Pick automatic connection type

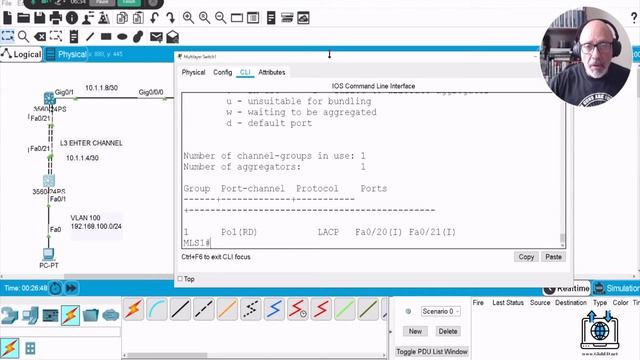point(133,309)
